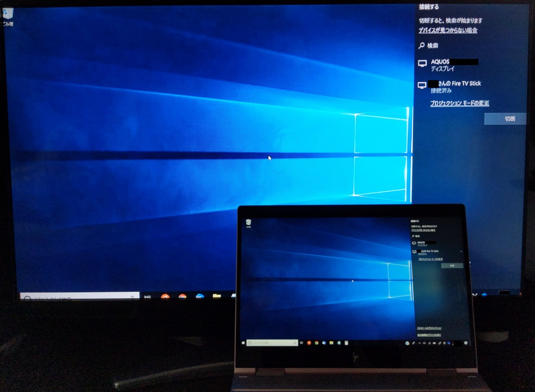Click the プロジェクション モードの変更 link
The width and height of the screenshot is (535, 392).
(x=460, y=103)
